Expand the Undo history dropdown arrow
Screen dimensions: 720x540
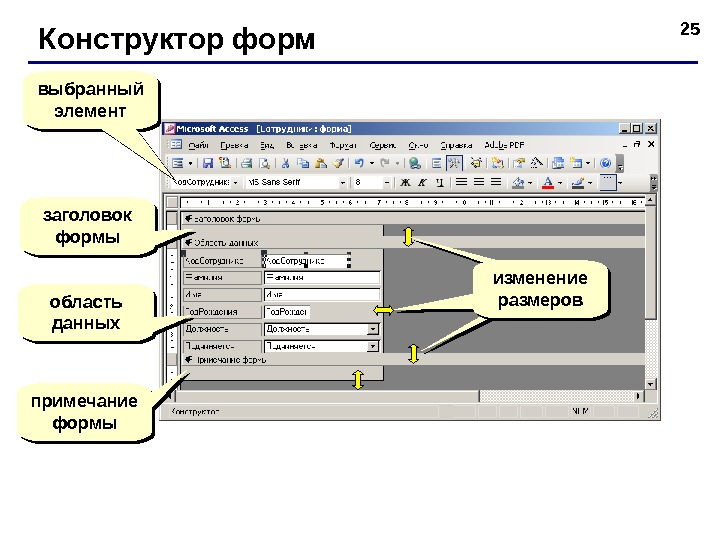[x=371, y=163]
